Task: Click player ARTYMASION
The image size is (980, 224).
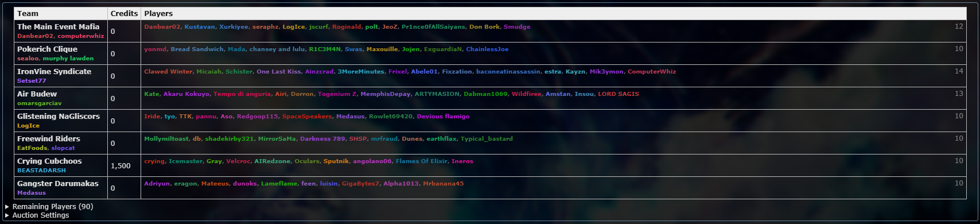Action: pyautogui.click(x=437, y=94)
